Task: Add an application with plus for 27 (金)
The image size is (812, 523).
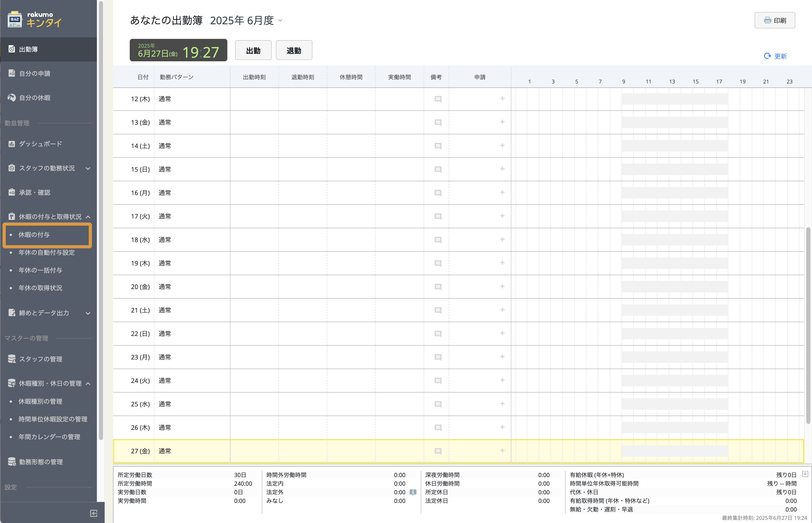Action: (x=502, y=451)
